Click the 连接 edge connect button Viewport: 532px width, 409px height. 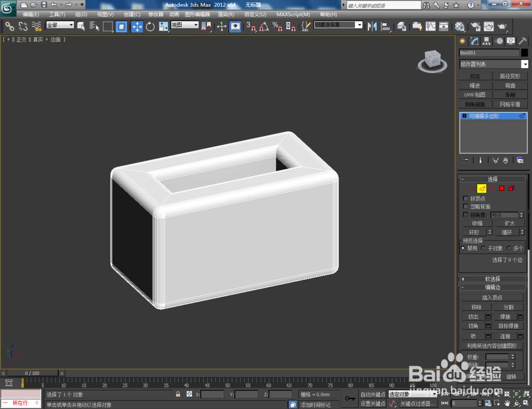coord(505,336)
